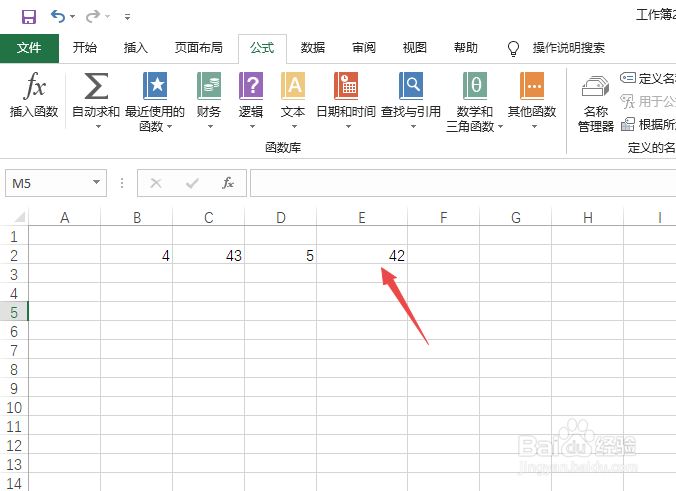The image size is (676, 491).
Task: Switch to the 视图 tab
Action: point(414,47)
